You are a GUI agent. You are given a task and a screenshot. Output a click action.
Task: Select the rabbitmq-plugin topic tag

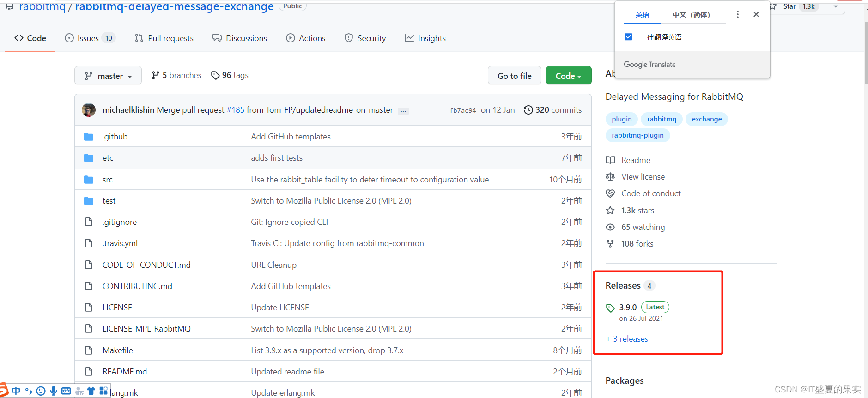coord(637,135)
